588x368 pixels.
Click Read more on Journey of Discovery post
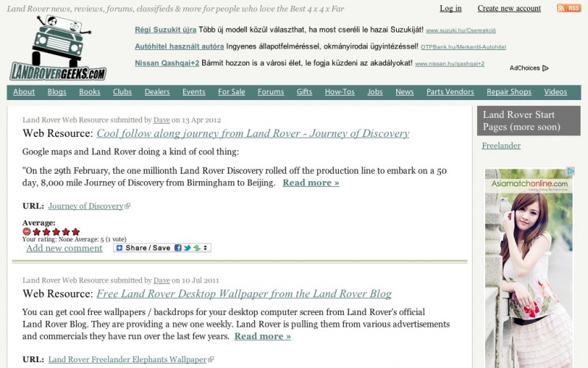pyautogui.click(x=311, y=183)
